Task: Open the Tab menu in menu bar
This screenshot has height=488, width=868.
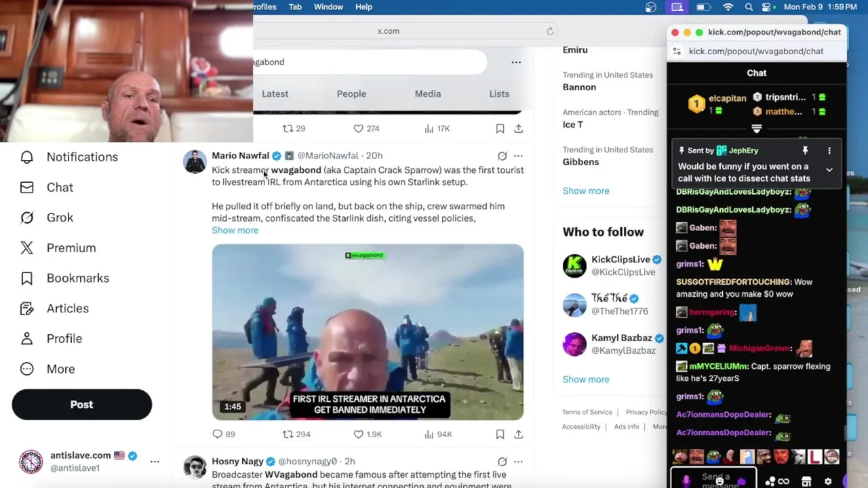Action: (x=295, y=7)
